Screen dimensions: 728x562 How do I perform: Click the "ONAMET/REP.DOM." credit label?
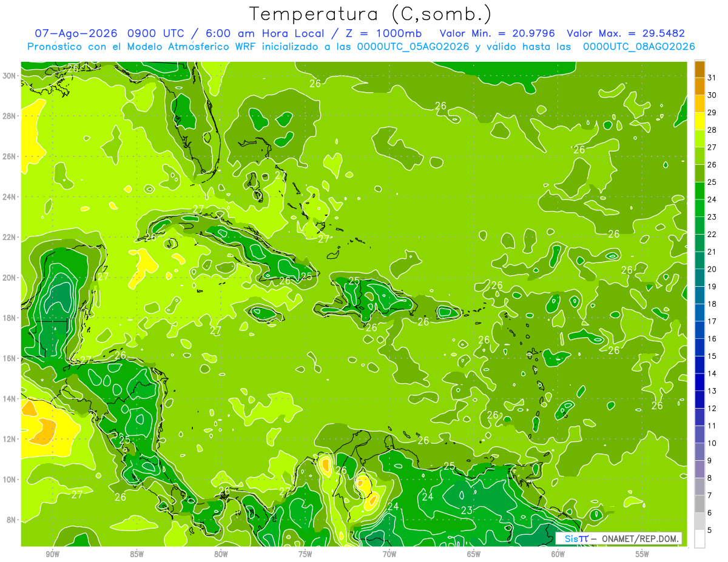[x=640, y=538]
